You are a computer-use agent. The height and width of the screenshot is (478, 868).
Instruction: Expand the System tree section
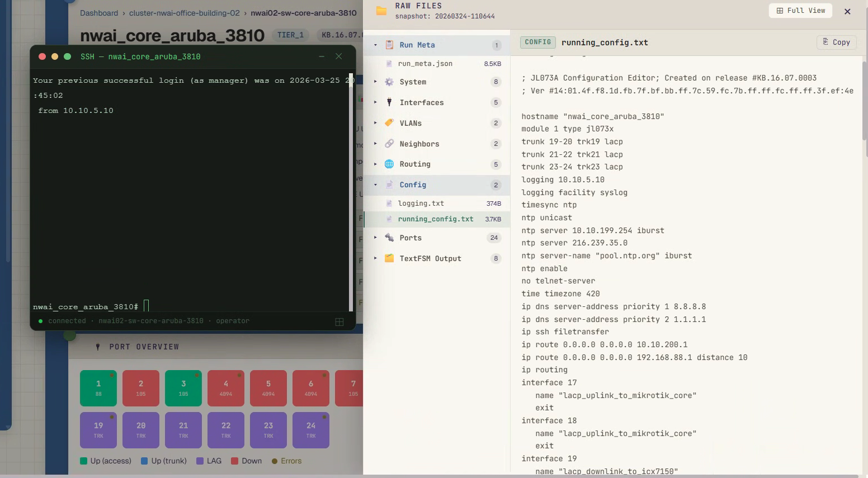pos(375,82)
